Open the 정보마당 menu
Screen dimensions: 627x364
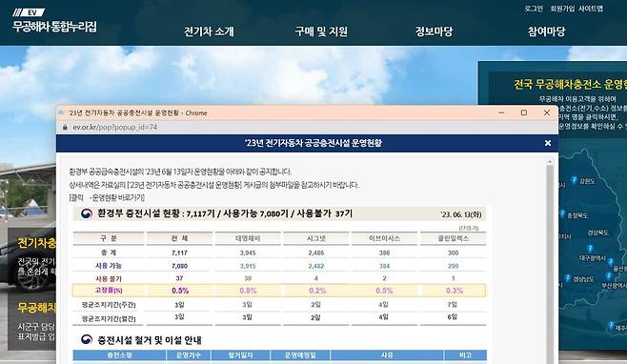(x=434, y=31)
